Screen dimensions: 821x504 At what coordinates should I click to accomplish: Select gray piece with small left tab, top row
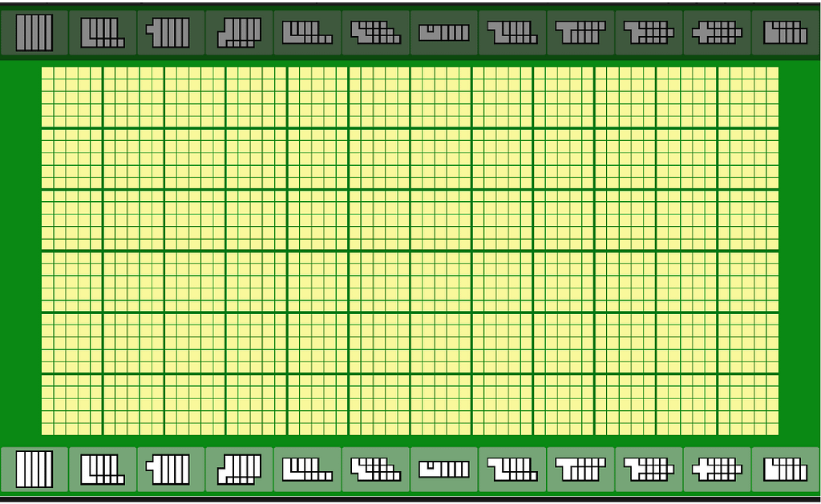pyautogui.click(x=170, y=33)
